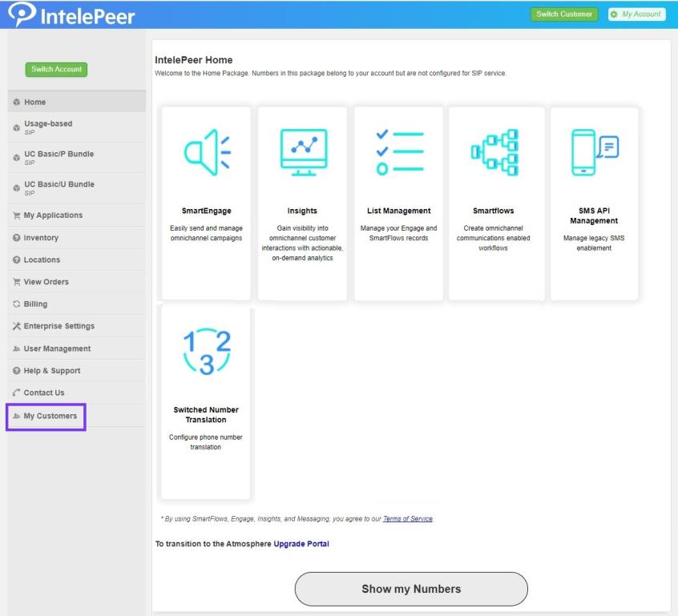Open SMS API Management via phone icon
The width and height of the screenshot is (678, 616).
point(595,152)
